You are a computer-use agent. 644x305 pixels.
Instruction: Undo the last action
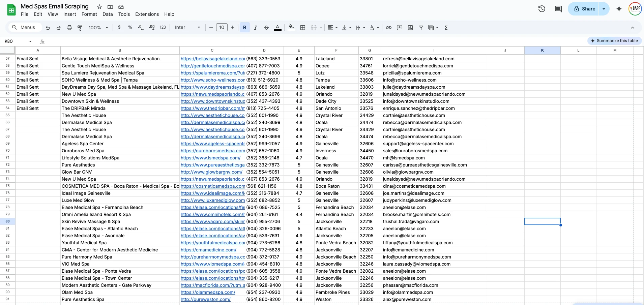(48, 28)
